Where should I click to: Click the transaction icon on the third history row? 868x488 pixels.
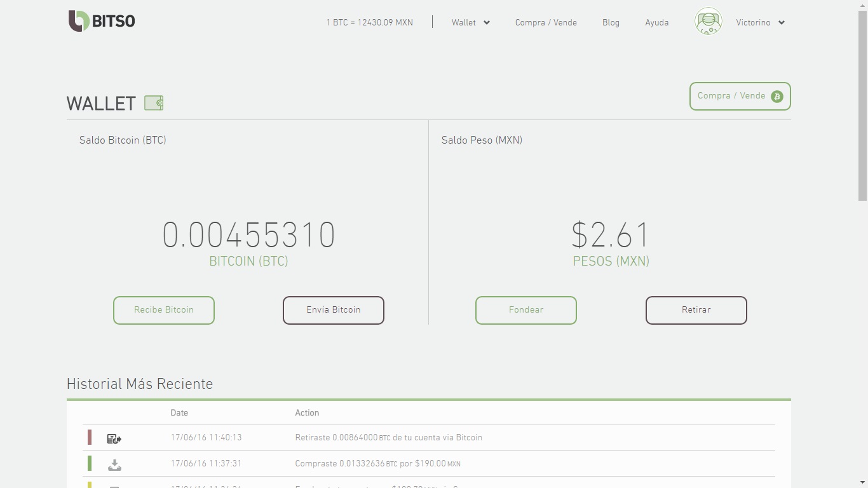click(114, 485)
